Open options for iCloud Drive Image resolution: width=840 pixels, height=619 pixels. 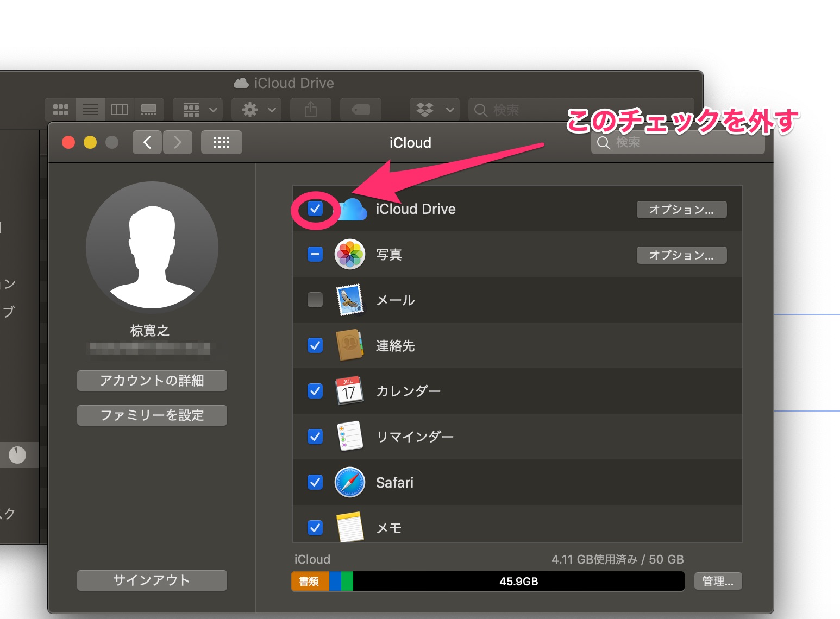[681, 210]
